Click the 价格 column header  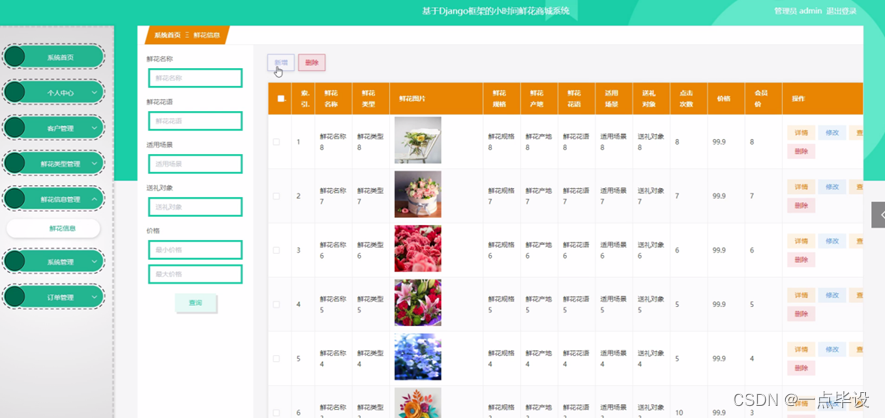pos(724,98)
